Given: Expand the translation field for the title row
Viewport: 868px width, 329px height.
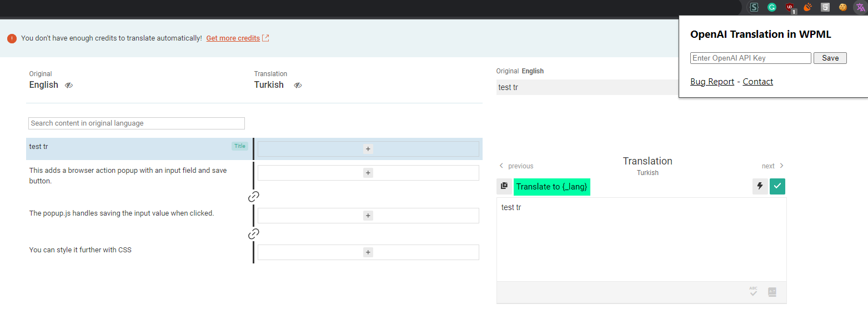Looking at the screenshot, I should pyautogui.click(x=368, y=149).
